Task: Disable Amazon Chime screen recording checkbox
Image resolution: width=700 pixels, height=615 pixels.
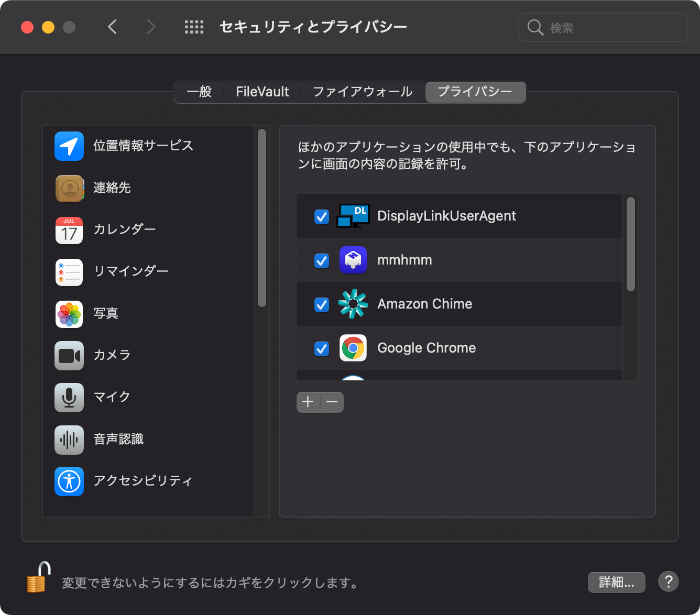Action: 322,304
